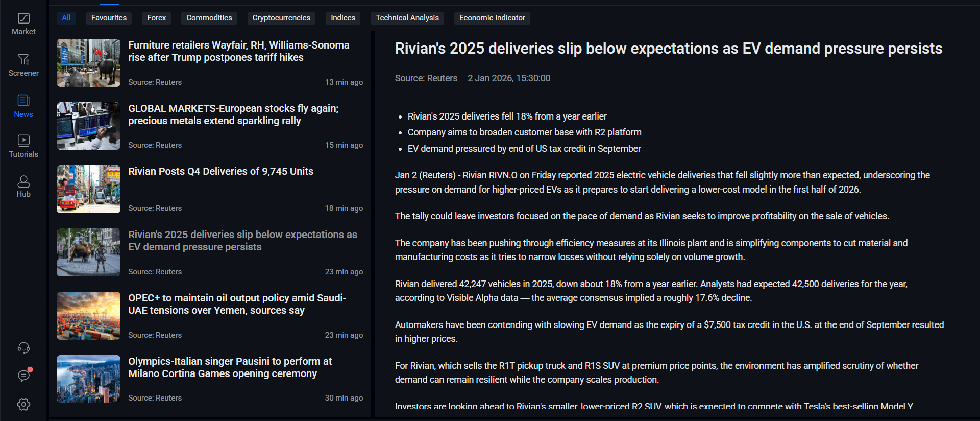Switch to the Forex tab

pos(157,18)
